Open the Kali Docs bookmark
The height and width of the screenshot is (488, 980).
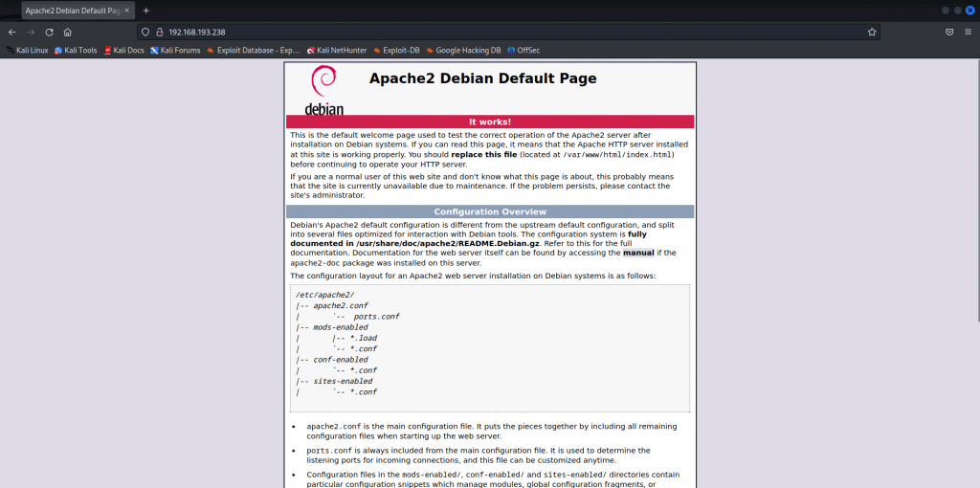(x=123, y=50)
